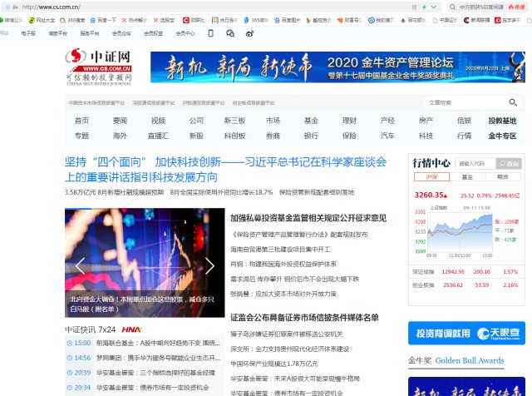The width and height of the screenshot is (532, 396).
Task: Switch to the 期货 tab in market panel
Action: [x=502, y=177]
